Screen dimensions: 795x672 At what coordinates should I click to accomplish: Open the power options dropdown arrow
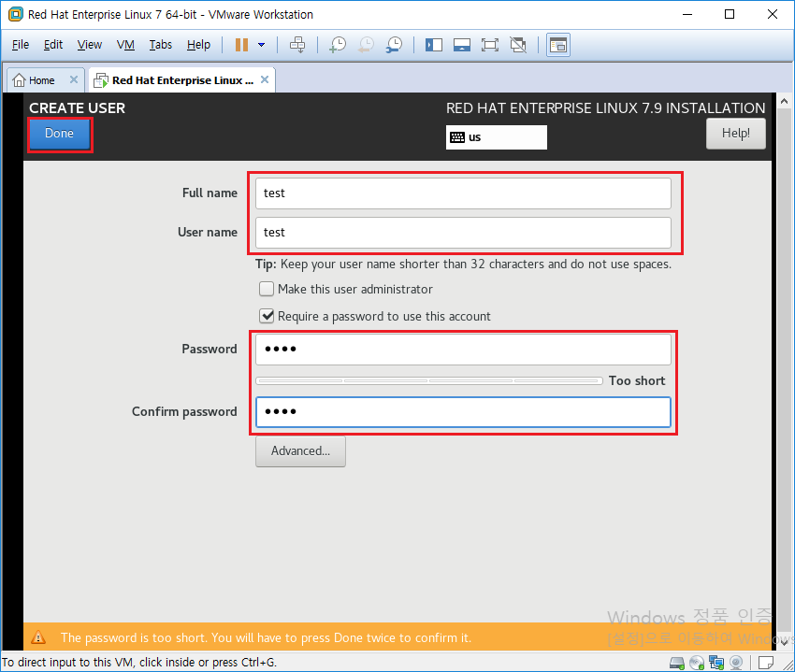point(261,45)
